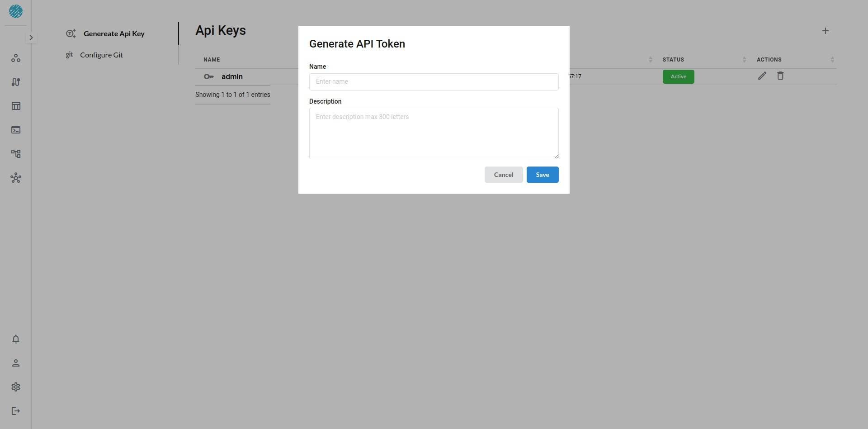Select the workflow diagram sidebar icon
Screen dimensions: 868x429
coord(16,154)
